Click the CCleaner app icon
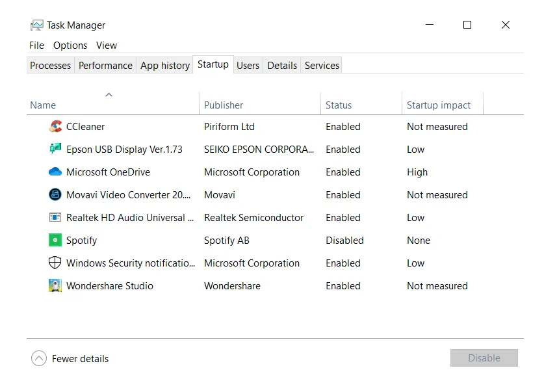Image resolution: width=557 pixels, height=392 pixels. pyautogui.click(x=55, y=126)
